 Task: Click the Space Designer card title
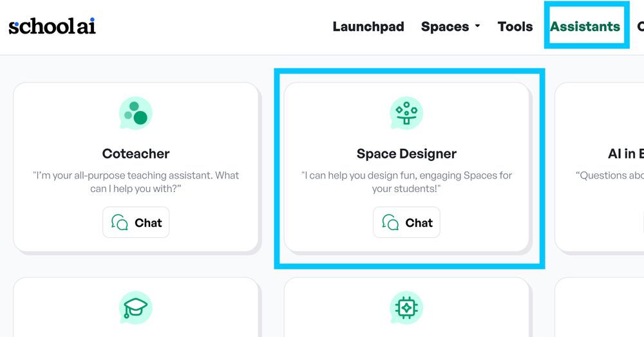[x=406, y=154]
